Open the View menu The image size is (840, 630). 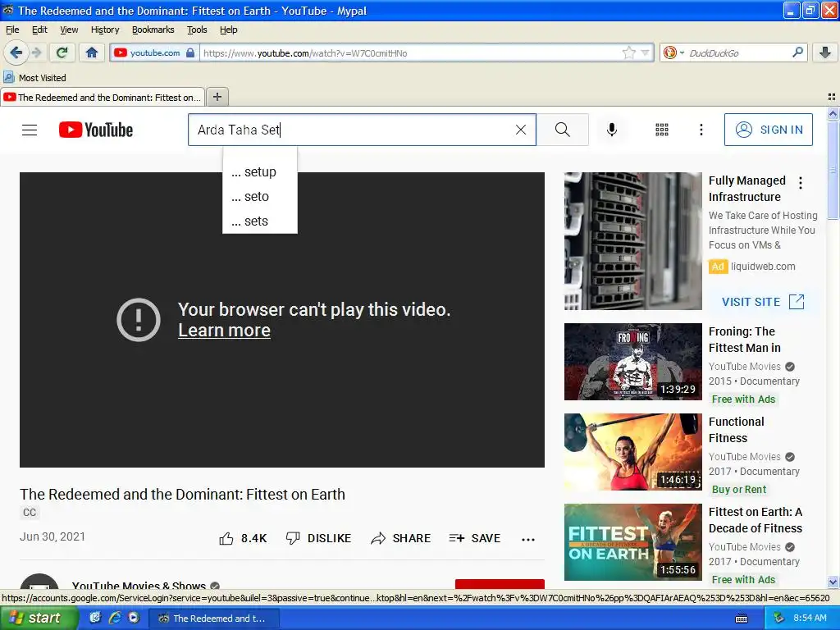pos(69,30)
